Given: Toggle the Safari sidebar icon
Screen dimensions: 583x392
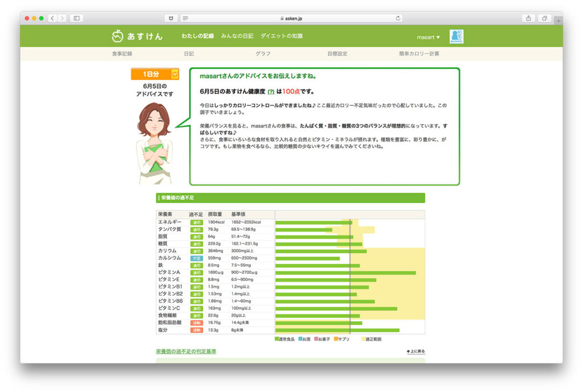Looking at the screenshot, I should 78,18.
